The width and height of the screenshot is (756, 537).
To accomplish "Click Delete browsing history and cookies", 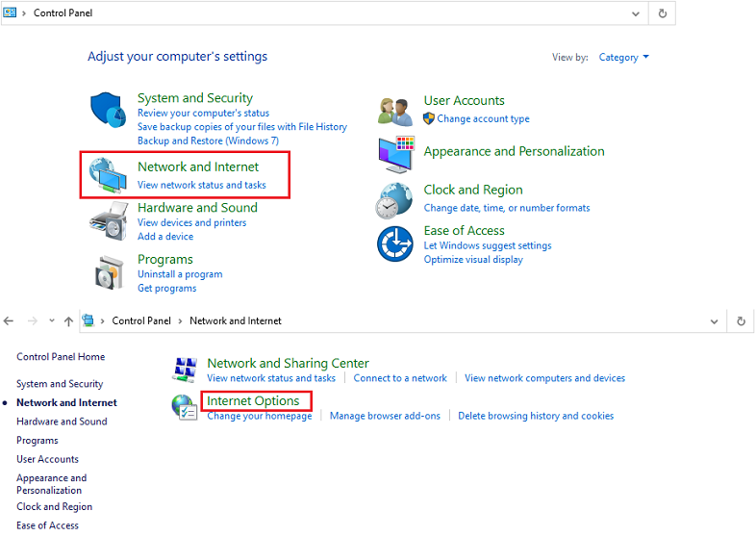I will click(x=536, y=416).
